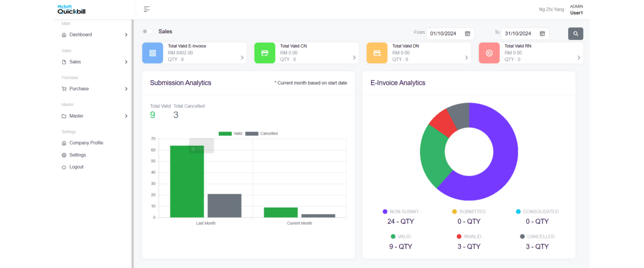Expand the Purchase menu chevron
644x268 pixels.
(x=126, y=89)
